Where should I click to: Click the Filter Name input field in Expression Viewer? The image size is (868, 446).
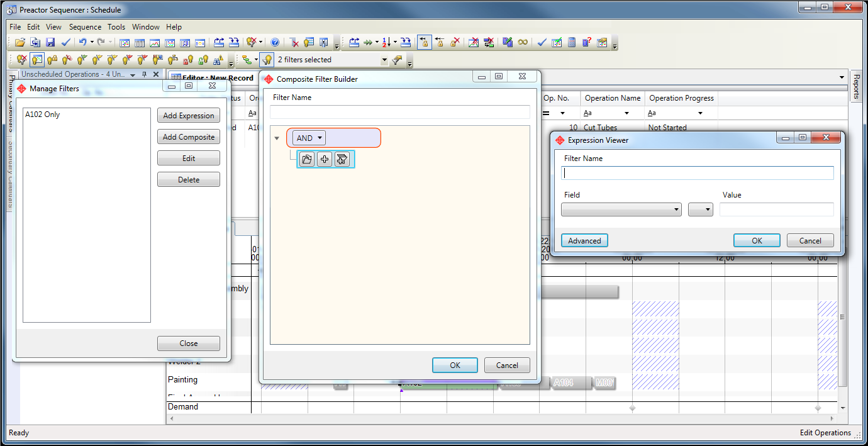[697, 172]
